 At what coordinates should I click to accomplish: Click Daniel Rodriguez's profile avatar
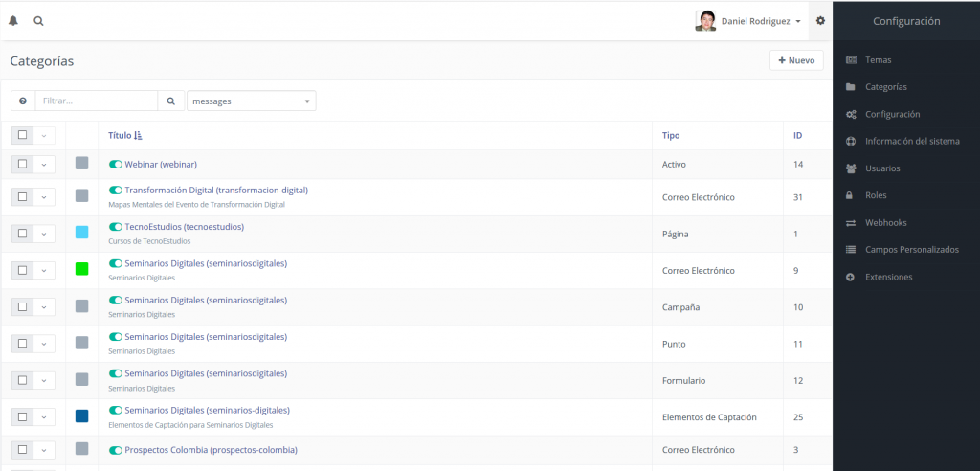(x=705, y=20)
